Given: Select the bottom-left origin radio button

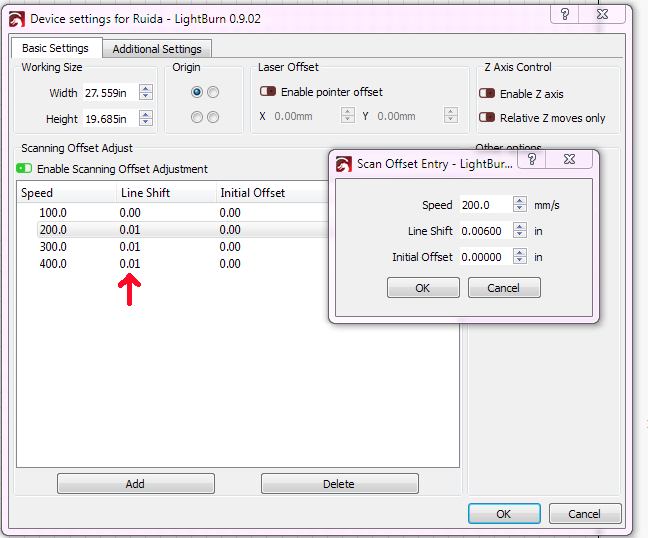Looking at the screenshot, I should tap(197, 117).
